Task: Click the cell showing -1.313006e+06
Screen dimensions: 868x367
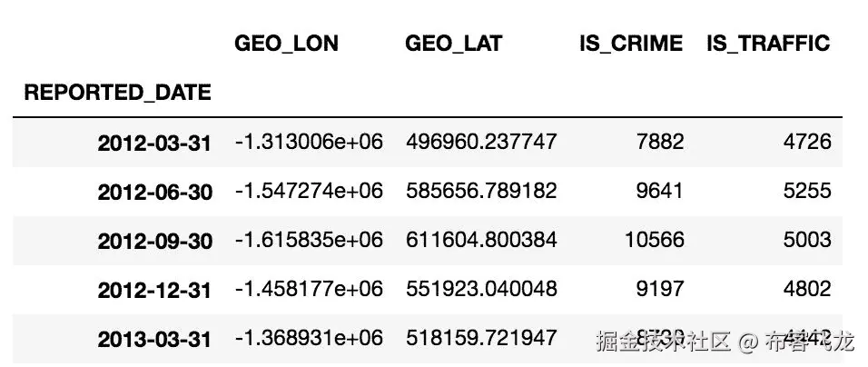Action: [x=309, y=142]
